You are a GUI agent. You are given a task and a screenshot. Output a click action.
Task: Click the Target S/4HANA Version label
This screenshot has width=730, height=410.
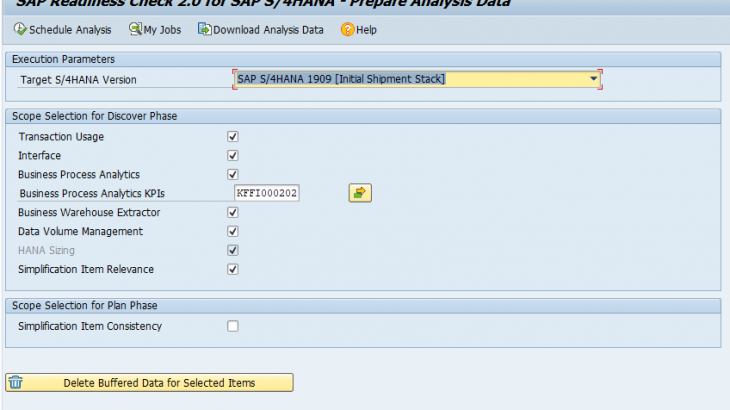pyautogui.click(x=78, y=80)
